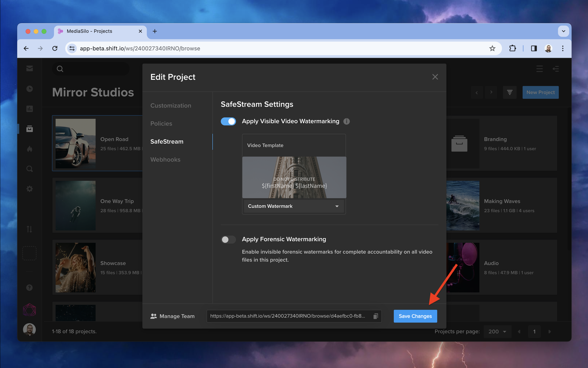Open Chrome profile avatar
This screenshot has height=368, width=588.
(x=548, y=48)
